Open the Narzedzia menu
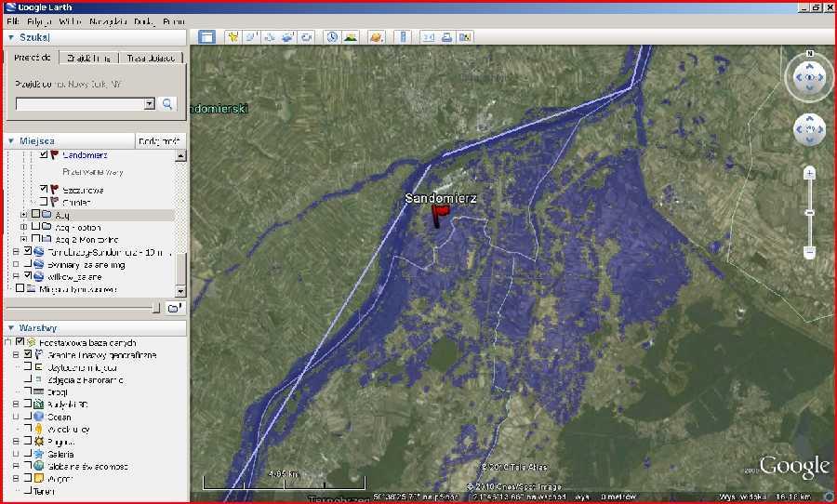Screen dimensions: 837x504 click(x=108, y=21)
